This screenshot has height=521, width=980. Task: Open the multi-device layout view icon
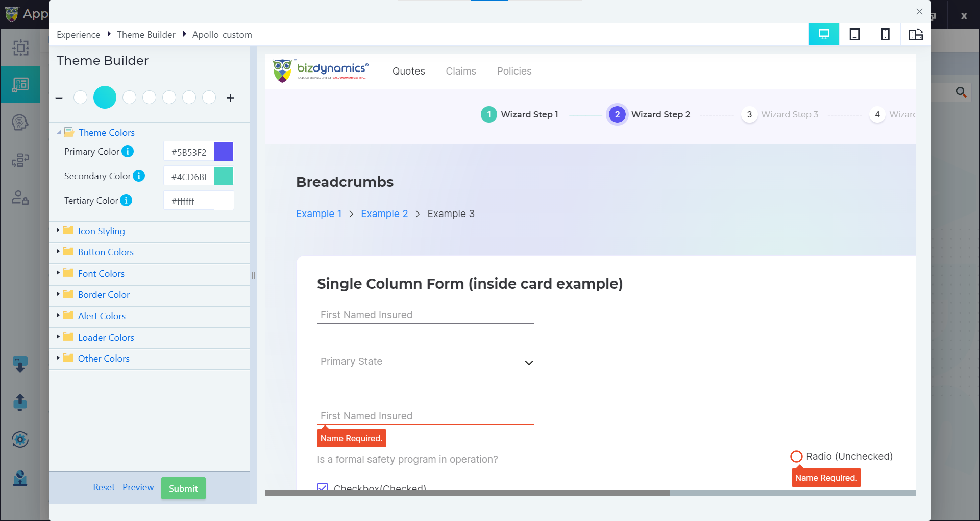coord(916,34)
